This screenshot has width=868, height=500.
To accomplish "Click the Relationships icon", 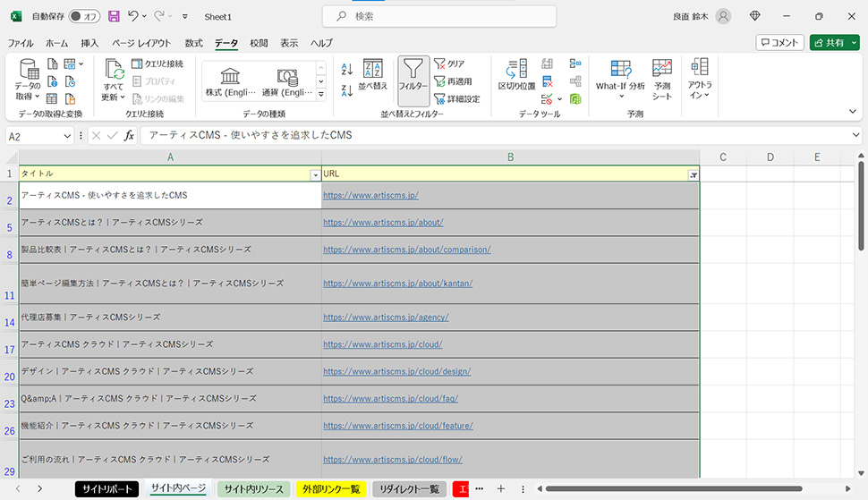I will (575, 82).
